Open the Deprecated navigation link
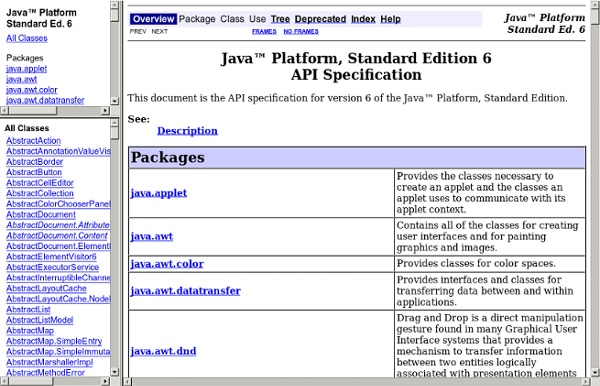 320,19
